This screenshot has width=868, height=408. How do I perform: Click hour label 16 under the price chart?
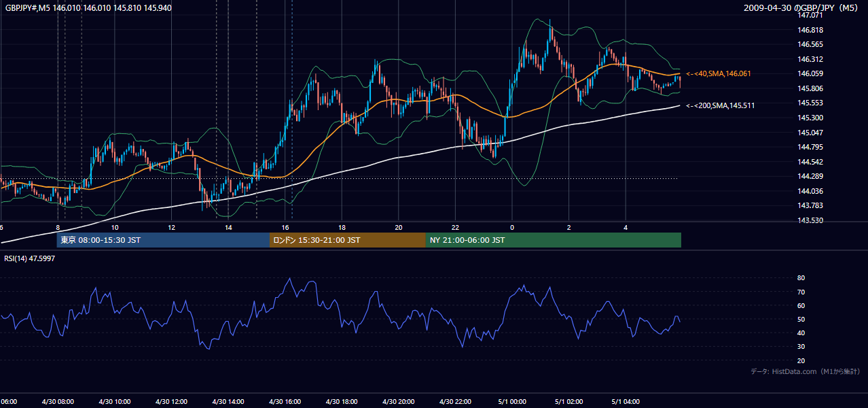(285, 228)
